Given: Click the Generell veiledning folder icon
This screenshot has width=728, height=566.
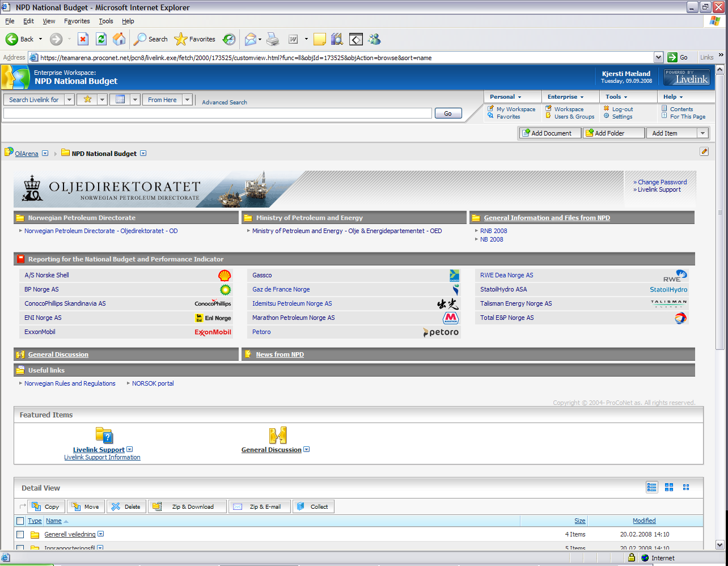Looking at the screenshot, I should point(35,534).
